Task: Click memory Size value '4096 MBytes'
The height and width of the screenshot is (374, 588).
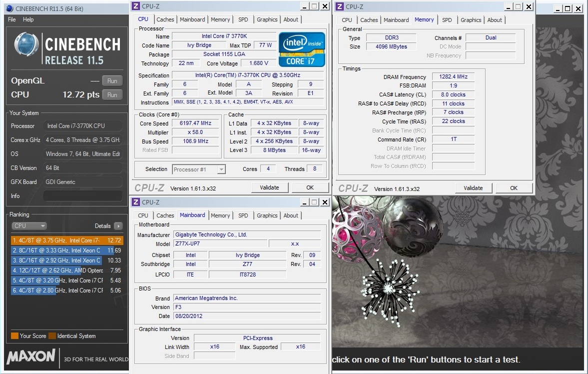Action: pos(391,46)
